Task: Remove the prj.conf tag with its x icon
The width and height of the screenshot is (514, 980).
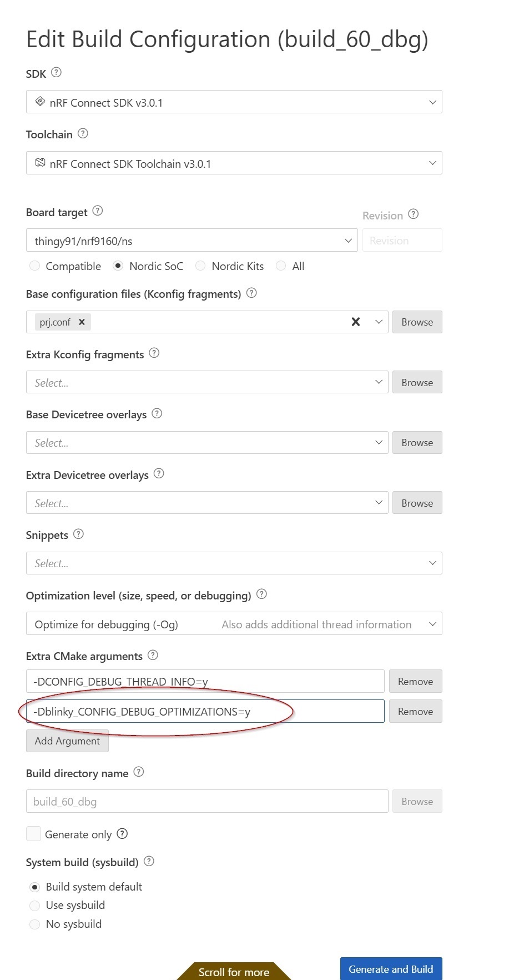Action: pos(82,322)
